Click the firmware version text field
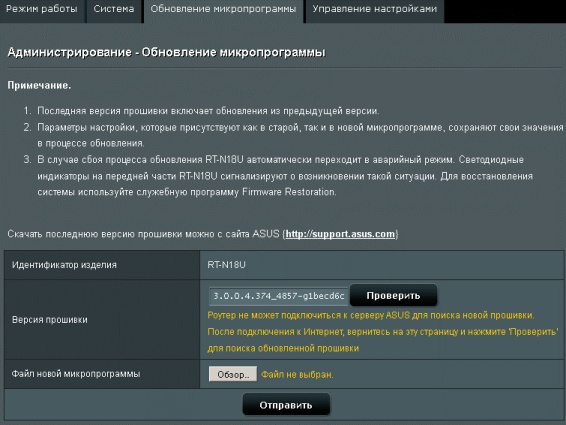 click(x=278, y=296)
